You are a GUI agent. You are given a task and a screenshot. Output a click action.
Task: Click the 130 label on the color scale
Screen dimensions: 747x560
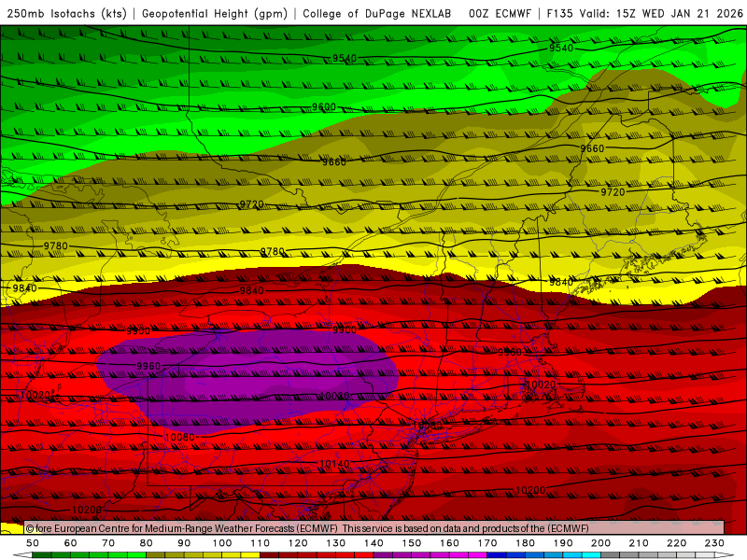point(336,543)
